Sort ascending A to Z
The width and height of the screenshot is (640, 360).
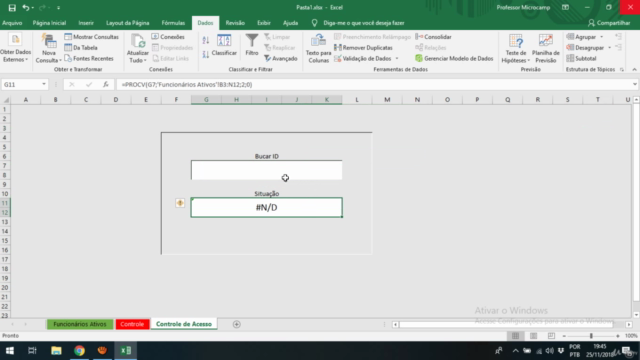click(x=206, y=40)
